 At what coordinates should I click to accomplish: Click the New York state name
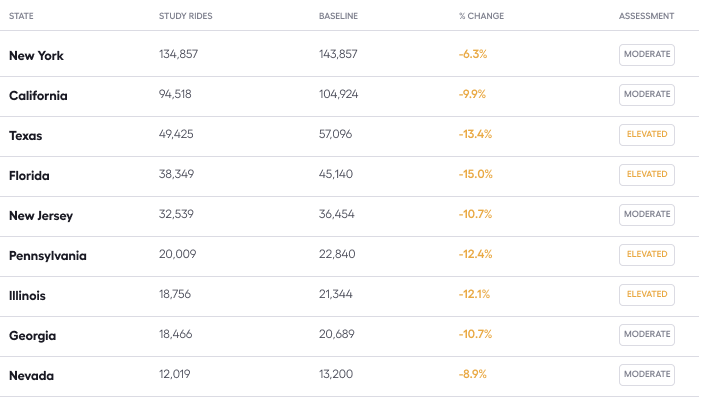point(36,56)
